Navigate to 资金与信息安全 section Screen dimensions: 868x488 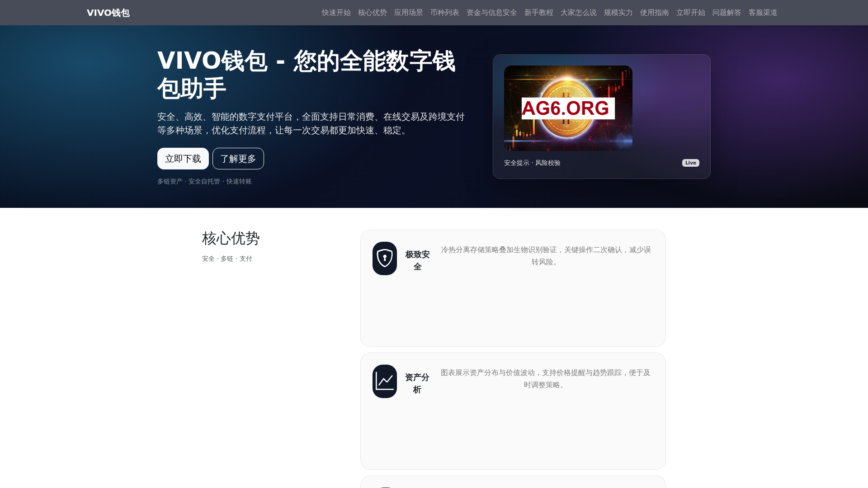click(492, 13)
